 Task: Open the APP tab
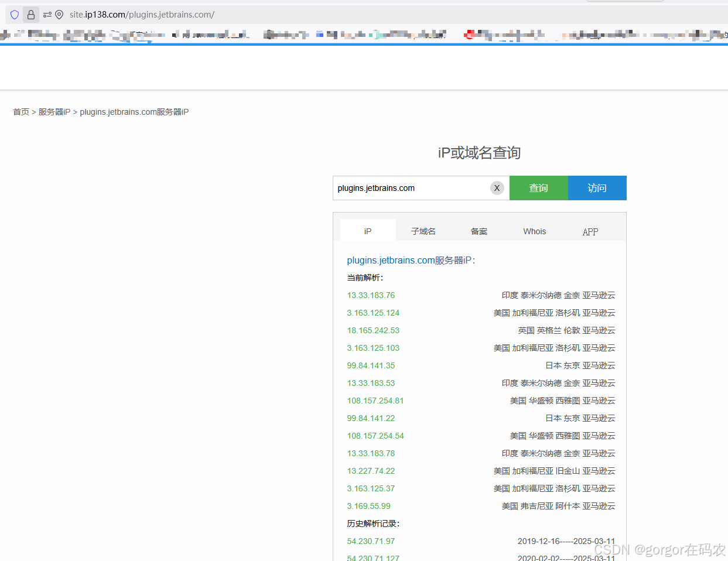click(x=590, y=231)
